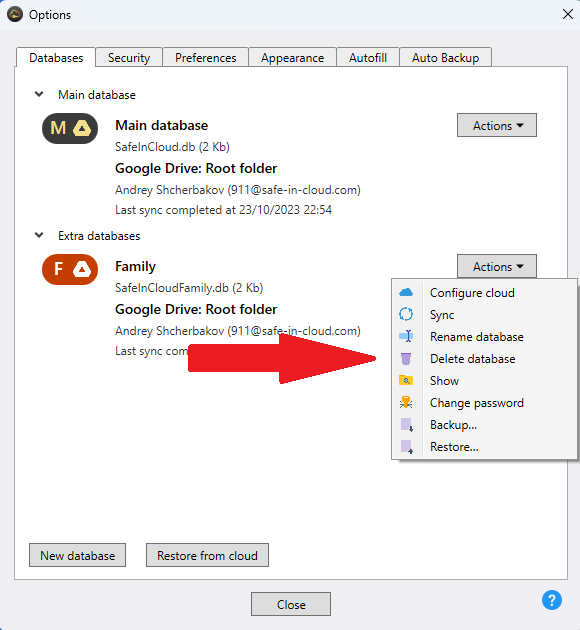Click Google Drive: Root folder under Family
This screenshot has height=630, width=580.
click(196, 309)
